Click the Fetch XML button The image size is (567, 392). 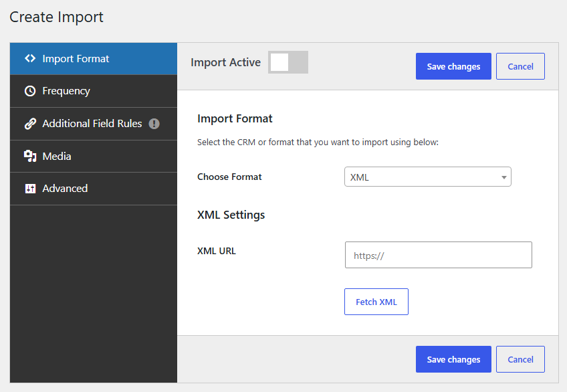click(x=376, y=302)
